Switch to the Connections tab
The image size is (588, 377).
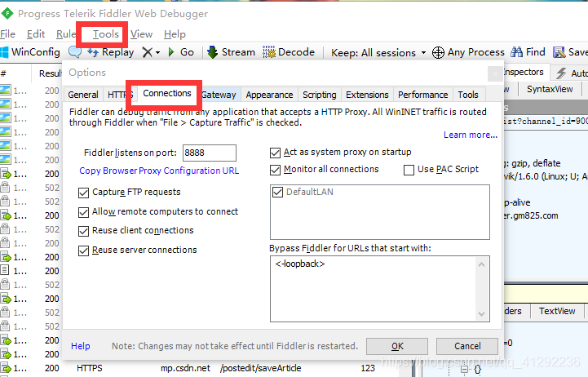click(167, 93)
